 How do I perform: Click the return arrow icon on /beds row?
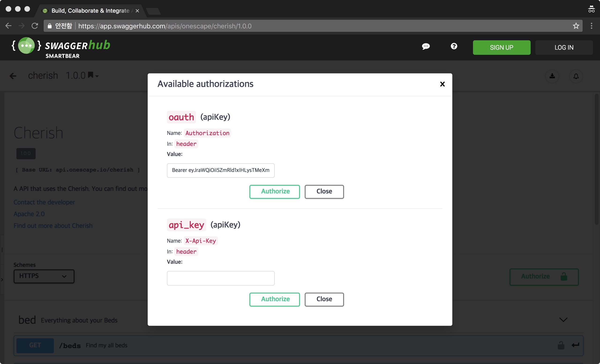click(575, 345)
